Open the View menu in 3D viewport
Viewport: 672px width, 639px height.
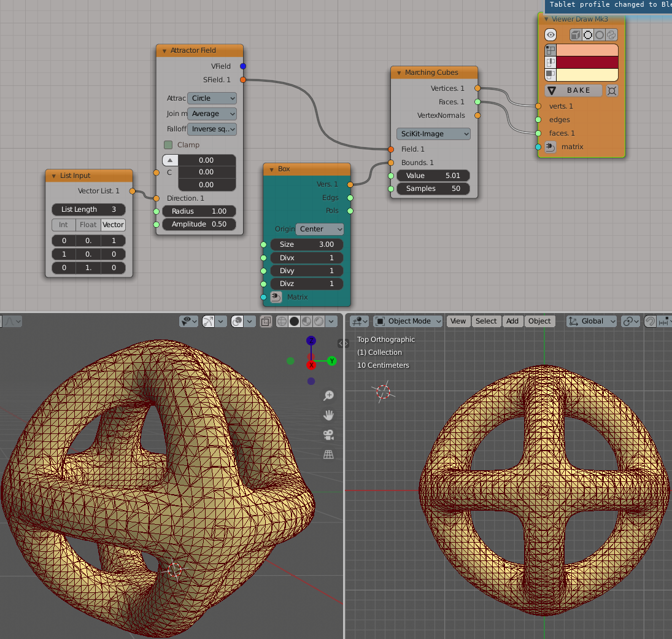pyautogui.click(x=458, y=321)
